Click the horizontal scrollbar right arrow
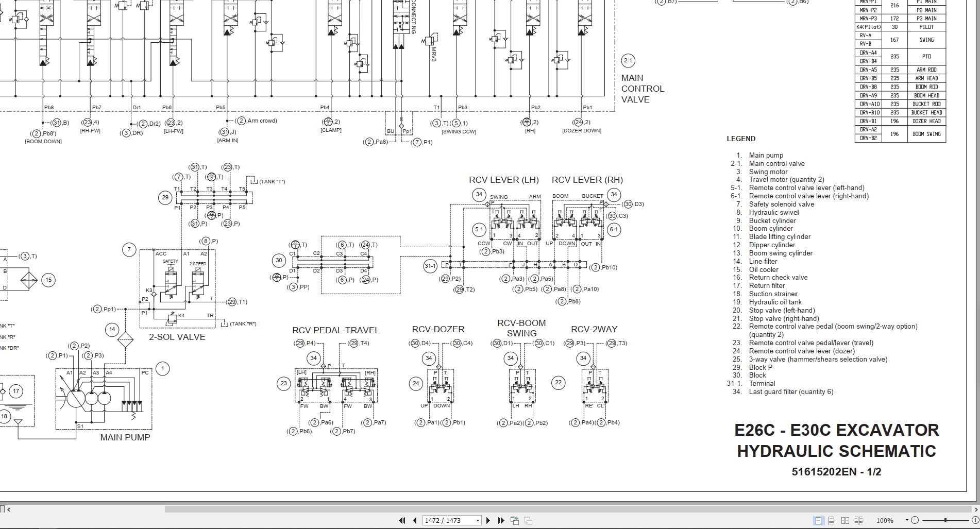 (975, 509)
